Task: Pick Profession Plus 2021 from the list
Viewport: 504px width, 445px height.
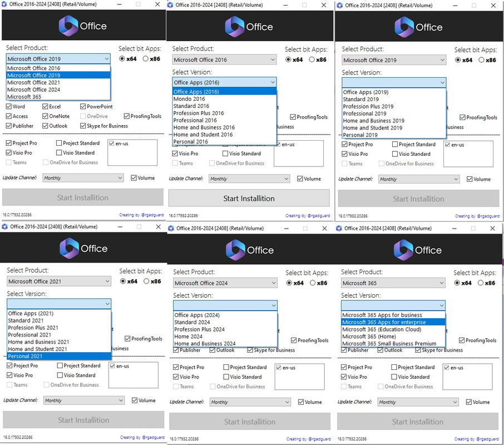Action: (59, 328)
